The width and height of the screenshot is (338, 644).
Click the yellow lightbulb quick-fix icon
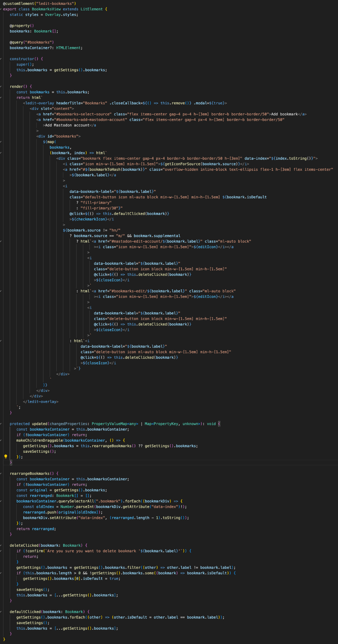[x=6, y=457]
